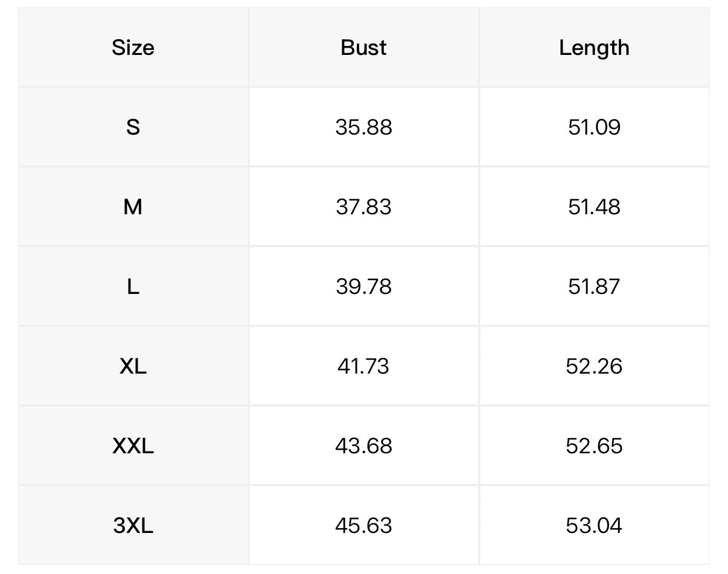This screenshot has height=574, width=728.
Task: Click length value 51.48
Action: tap(594, 207)
